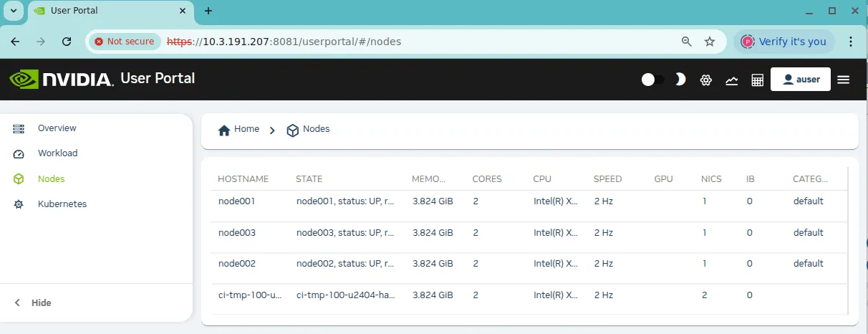Select node001 hostname cell
The width and height of the screenshot is (868, 334).
237,201
